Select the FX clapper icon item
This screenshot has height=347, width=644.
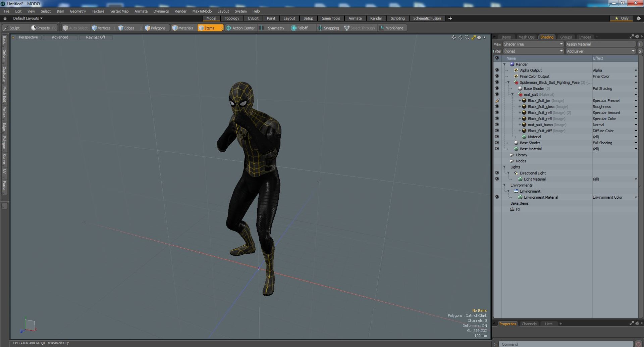[512, 209]
